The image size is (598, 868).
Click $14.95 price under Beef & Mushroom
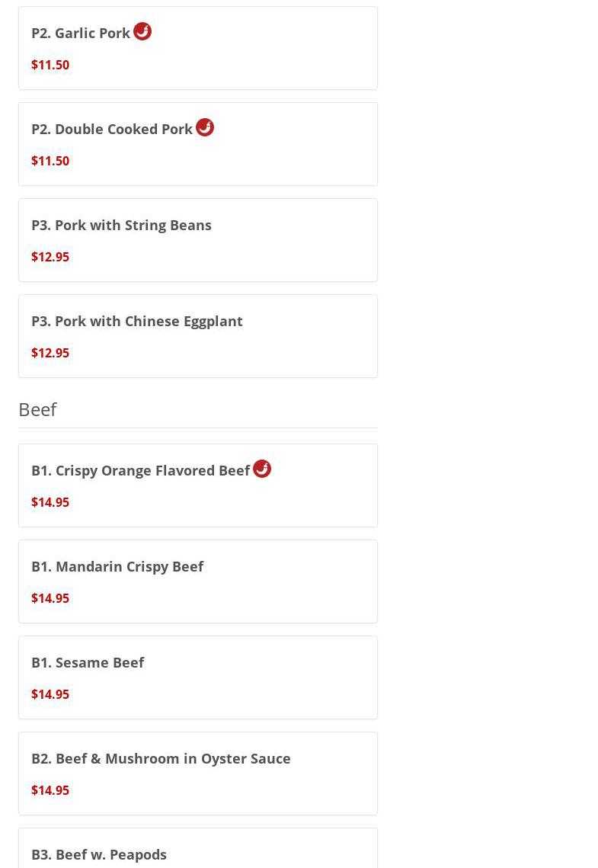(x=50, y=790)
